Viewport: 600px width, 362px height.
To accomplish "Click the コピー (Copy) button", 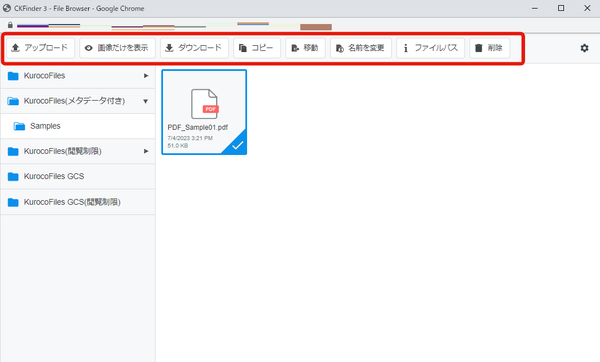I will (257, 48).
